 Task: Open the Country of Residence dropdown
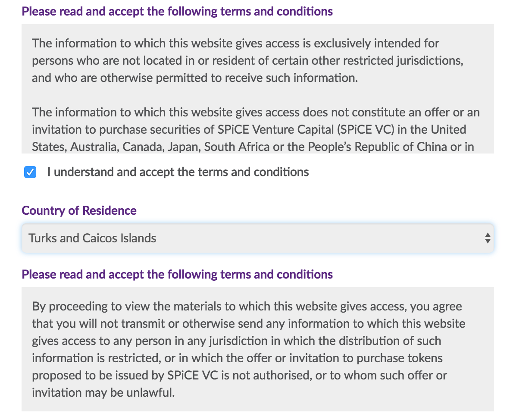258,238
